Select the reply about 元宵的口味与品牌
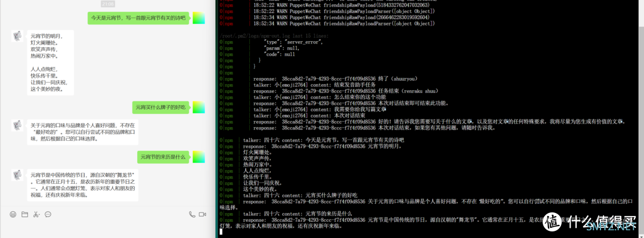 82,132
